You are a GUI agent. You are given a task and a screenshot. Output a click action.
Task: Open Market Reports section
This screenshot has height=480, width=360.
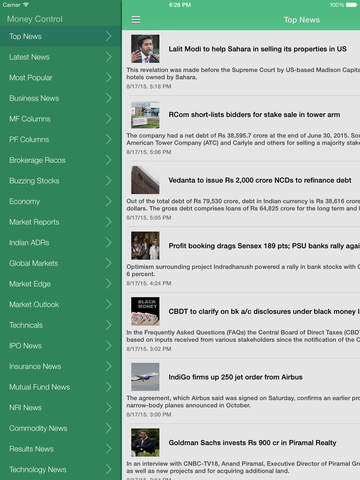pyautogui.click(x=61, y=222)
